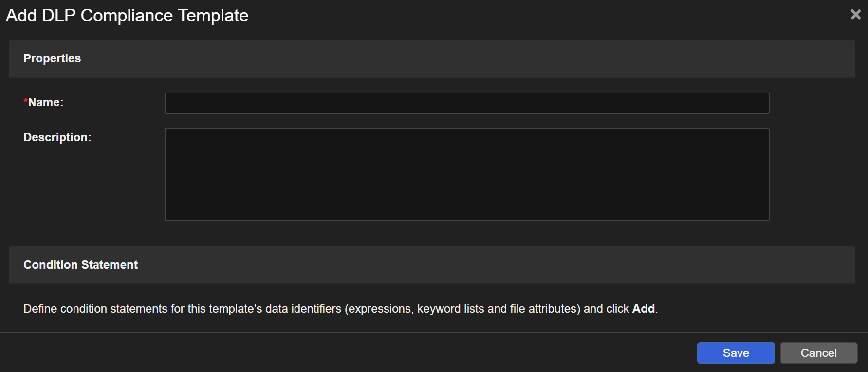Click into the Name input field
The height and width of the screenshot is (372, 868).
click(x=466, y=103)
